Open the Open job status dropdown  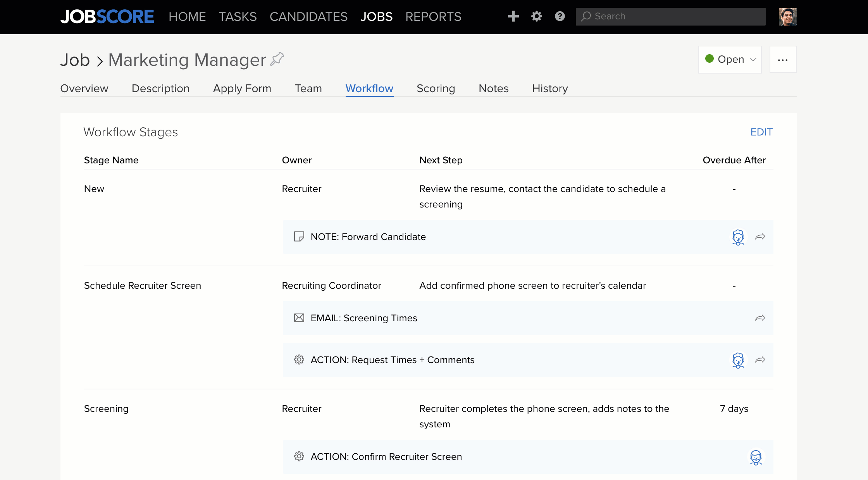[x=730, y=59]
